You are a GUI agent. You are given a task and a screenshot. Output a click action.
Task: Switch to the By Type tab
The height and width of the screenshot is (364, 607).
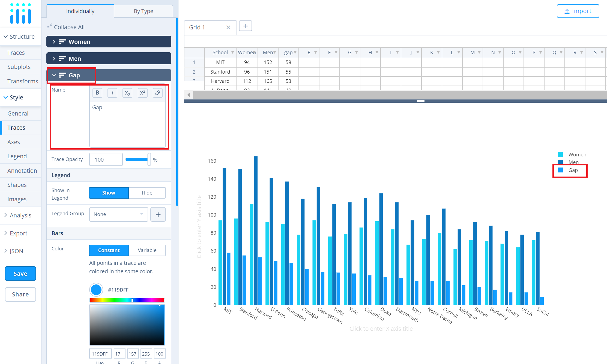pos(143,11)
